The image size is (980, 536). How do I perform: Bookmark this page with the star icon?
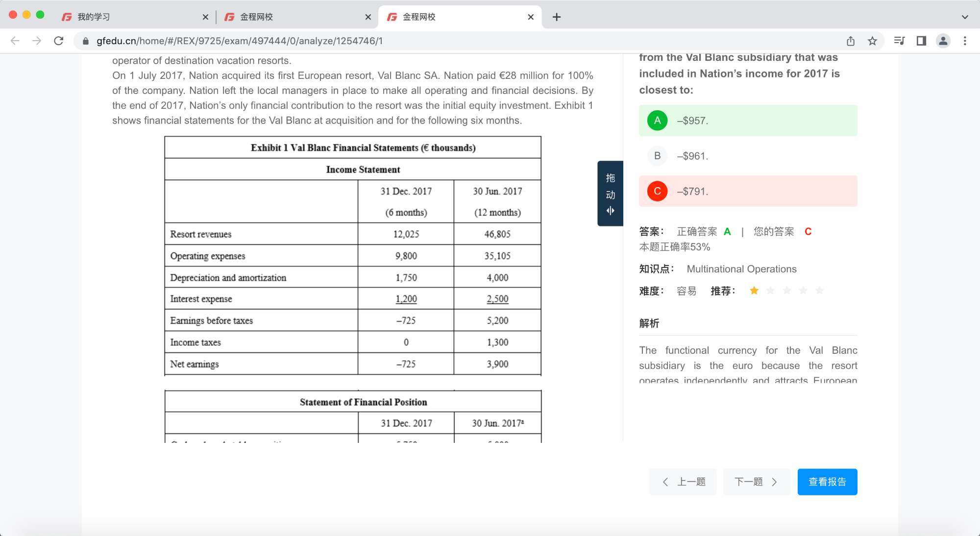(872, 41)
